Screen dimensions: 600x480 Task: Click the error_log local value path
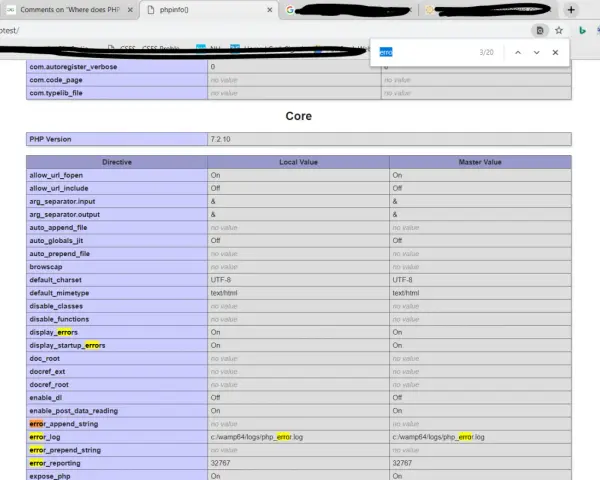[256, 437]
